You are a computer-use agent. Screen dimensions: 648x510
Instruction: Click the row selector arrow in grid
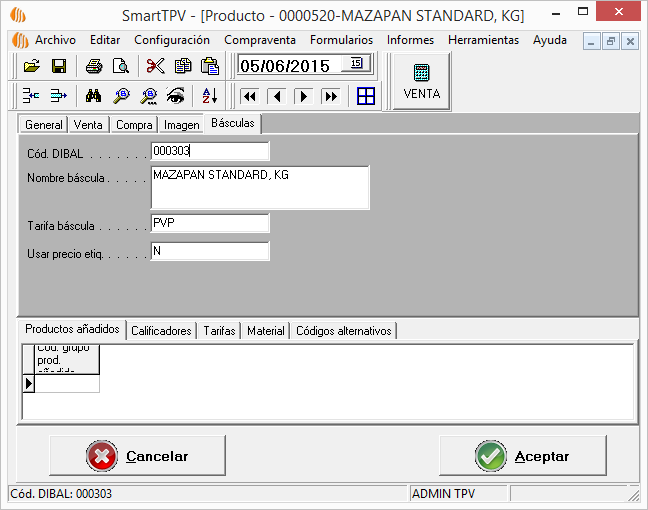29,384
